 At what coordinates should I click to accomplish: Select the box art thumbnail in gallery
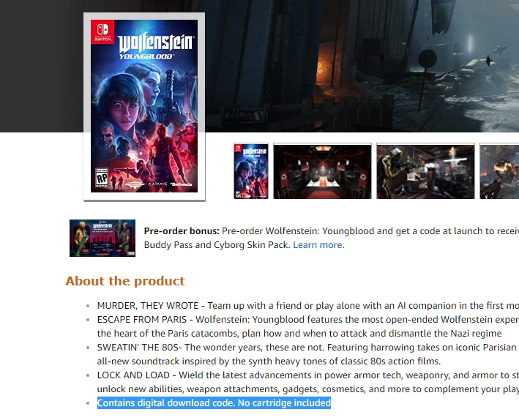(x=251, y=170)
